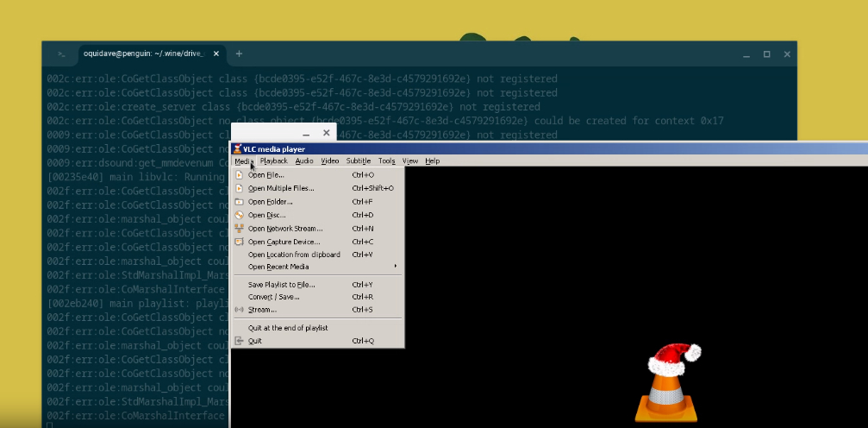Click the Stream broadcast icon
The width and height of the screenshot is (868, 428).
coord(239,310)
